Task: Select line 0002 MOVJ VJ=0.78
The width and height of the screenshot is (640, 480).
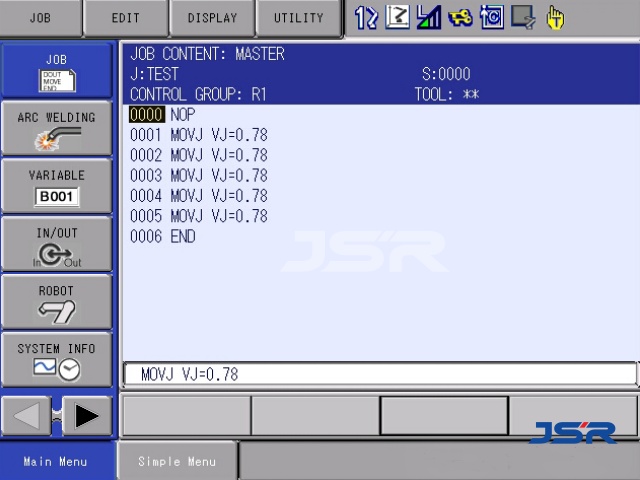Action: point(199,156)
